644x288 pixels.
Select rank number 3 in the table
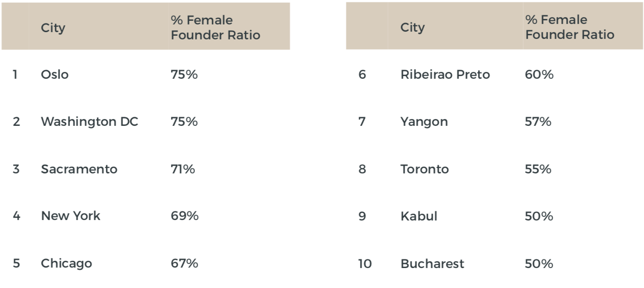click(x=16, y=169)
